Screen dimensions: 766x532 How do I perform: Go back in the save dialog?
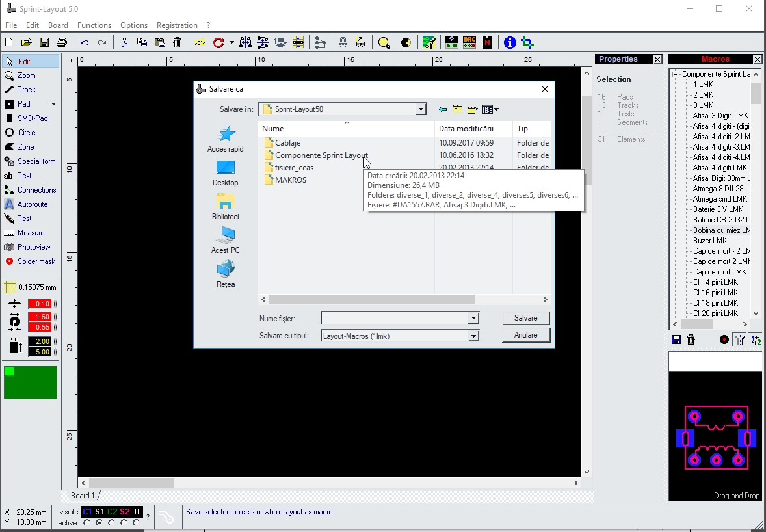(x=443, y=109)
